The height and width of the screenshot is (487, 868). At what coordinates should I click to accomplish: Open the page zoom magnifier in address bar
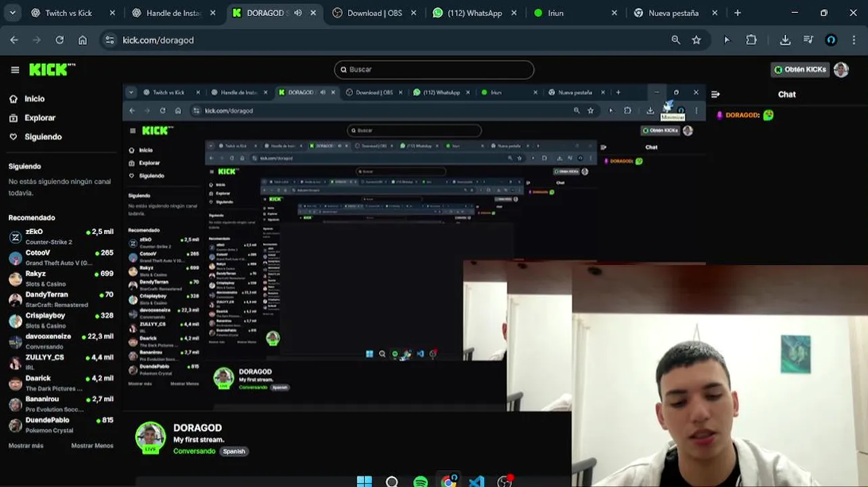675,40
